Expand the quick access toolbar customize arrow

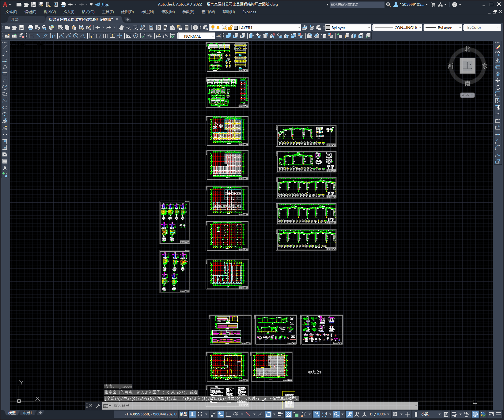click(91, 5)
